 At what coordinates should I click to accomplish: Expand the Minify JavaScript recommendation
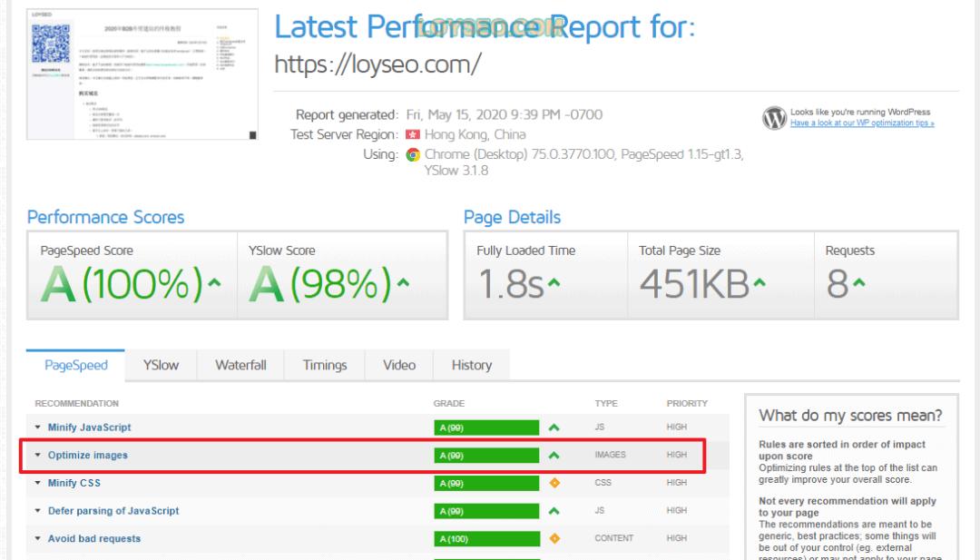point(89,427)
